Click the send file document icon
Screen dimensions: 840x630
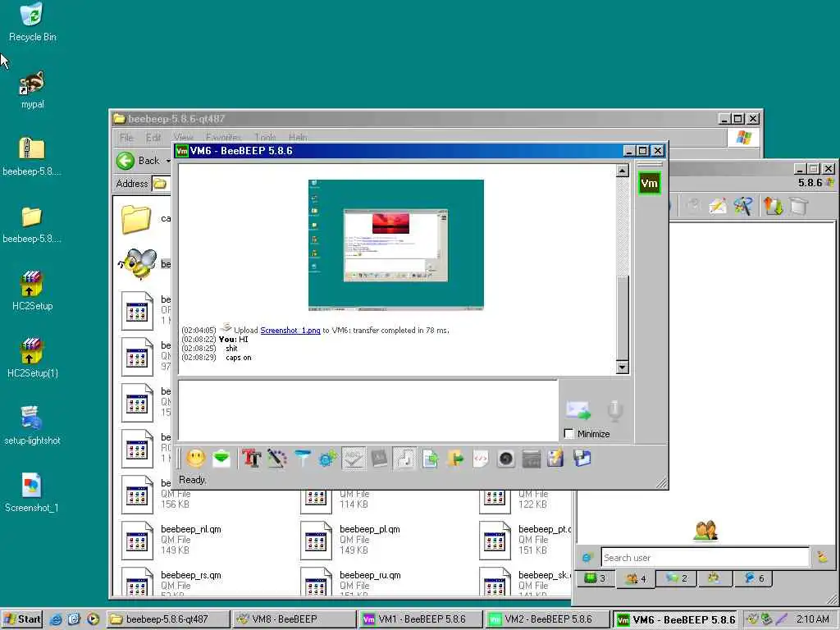coord(430,459)
